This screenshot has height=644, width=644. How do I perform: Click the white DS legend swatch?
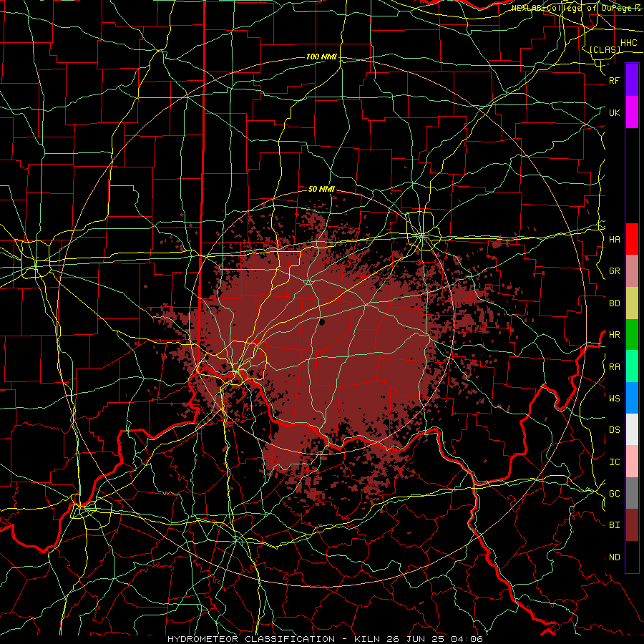click(632, 429)
